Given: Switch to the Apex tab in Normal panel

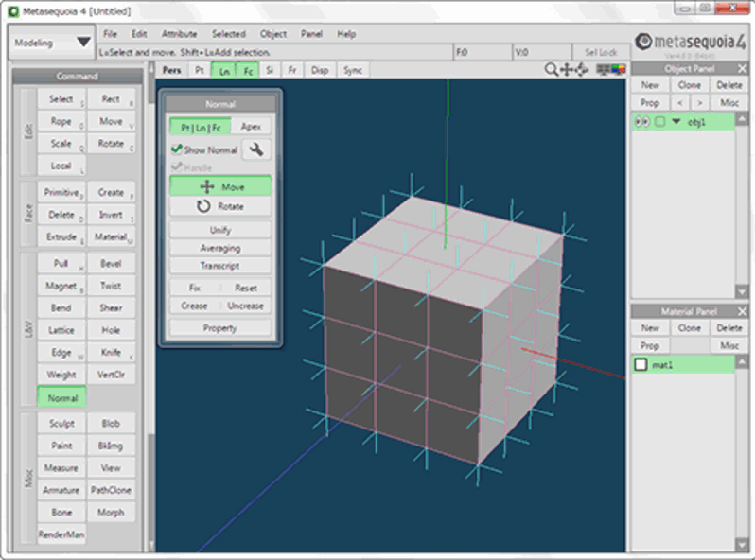Looking at the screenshot, I should click(251, 127).
